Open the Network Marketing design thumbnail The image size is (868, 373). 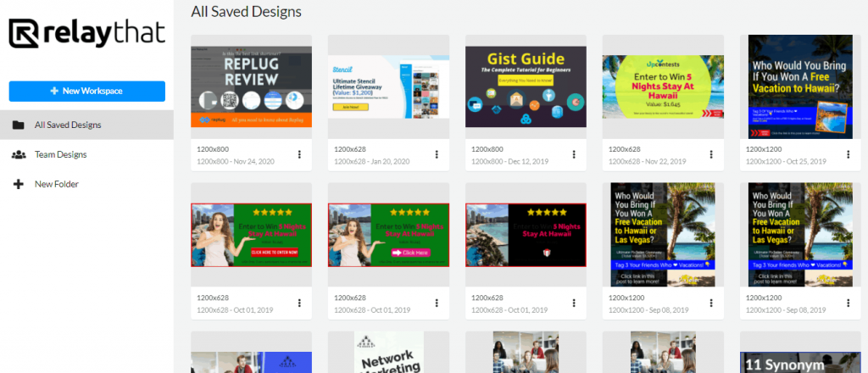388,352
